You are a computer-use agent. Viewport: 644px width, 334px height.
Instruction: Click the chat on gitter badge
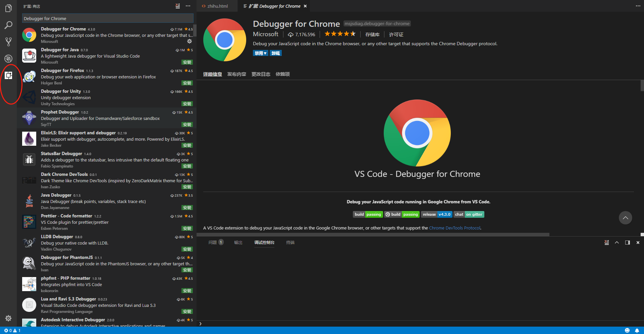pos(469,214)
